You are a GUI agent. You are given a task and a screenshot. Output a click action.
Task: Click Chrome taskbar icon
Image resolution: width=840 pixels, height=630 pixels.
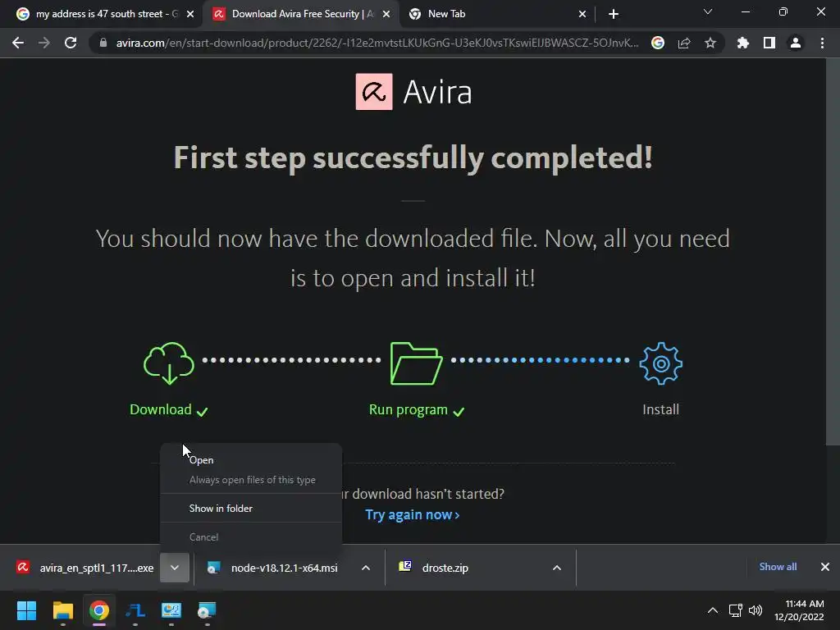[98, 610]
